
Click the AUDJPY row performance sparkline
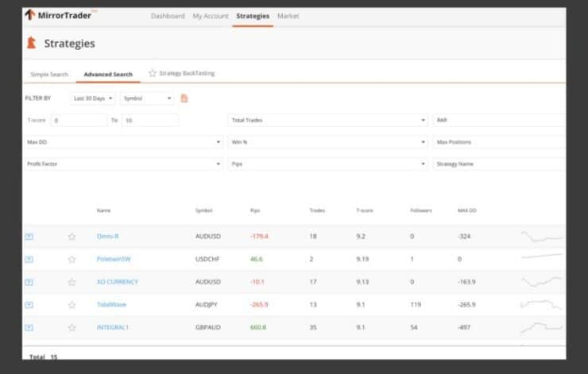[x=543, y=304]
